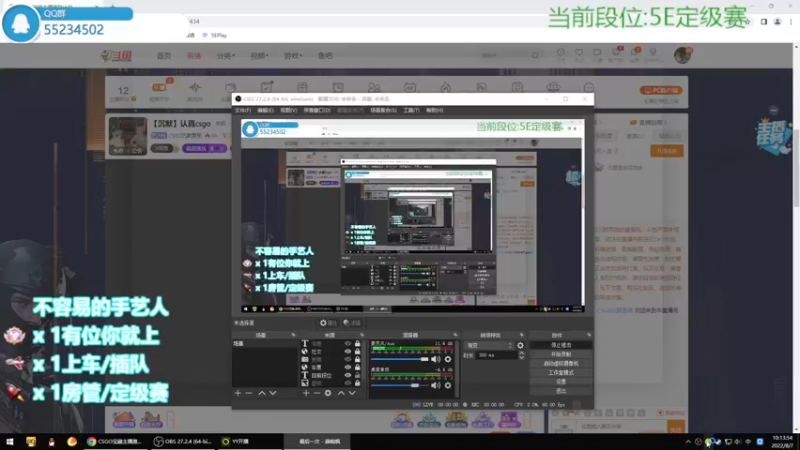Click the 滤镜 filters button above the sources panel
Viewport: 800px width, 450px height.
pos(352,323)
